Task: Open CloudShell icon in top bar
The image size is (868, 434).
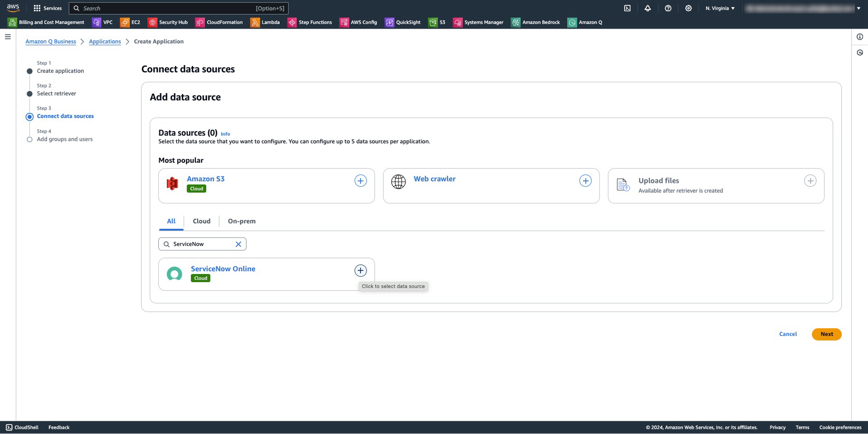Action: [627, 8]
